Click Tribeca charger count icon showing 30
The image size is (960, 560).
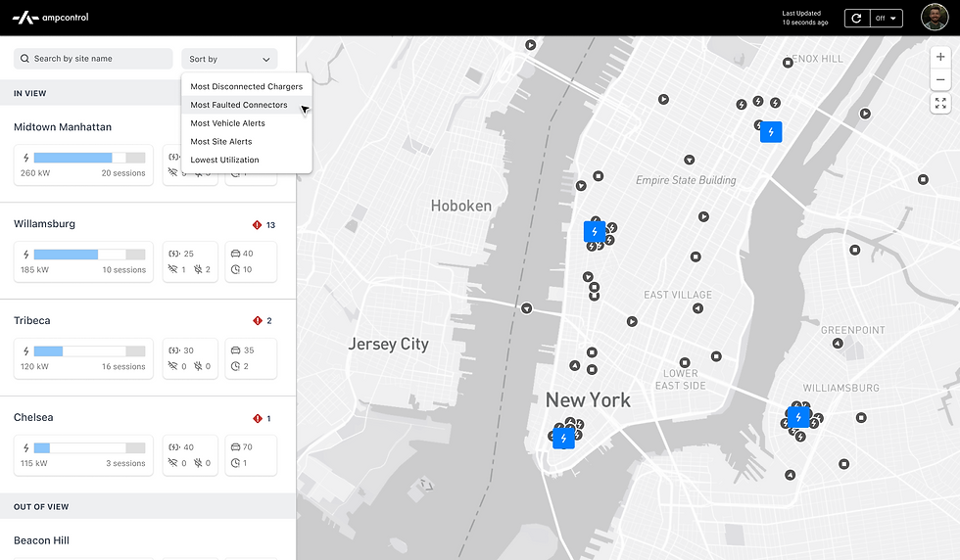point(174,350)
